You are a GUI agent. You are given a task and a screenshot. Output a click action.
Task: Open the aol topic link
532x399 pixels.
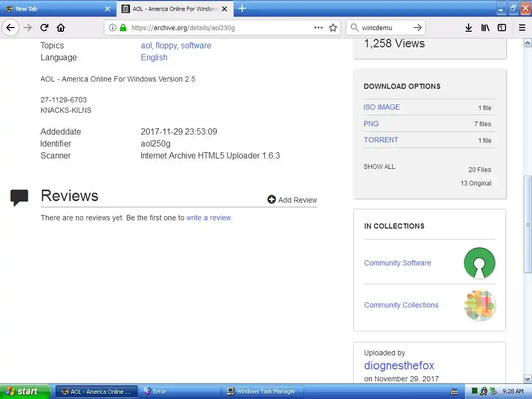(146, 46)
